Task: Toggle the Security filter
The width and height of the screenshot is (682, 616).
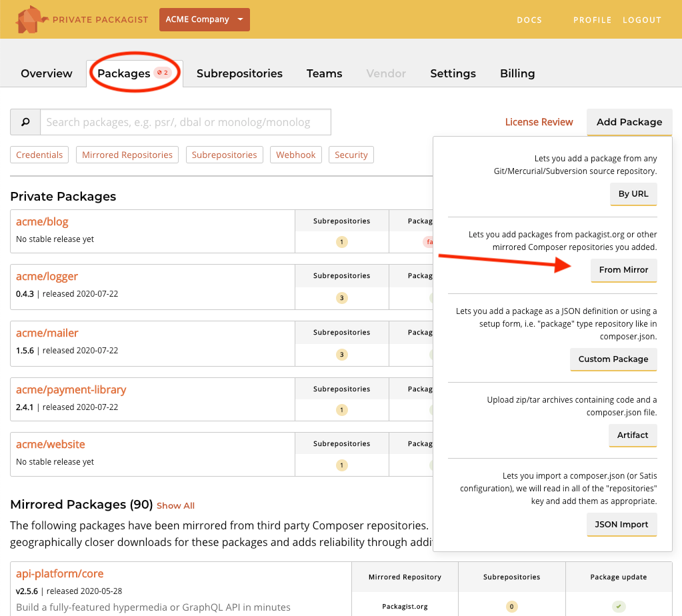Action: (351, 154)
